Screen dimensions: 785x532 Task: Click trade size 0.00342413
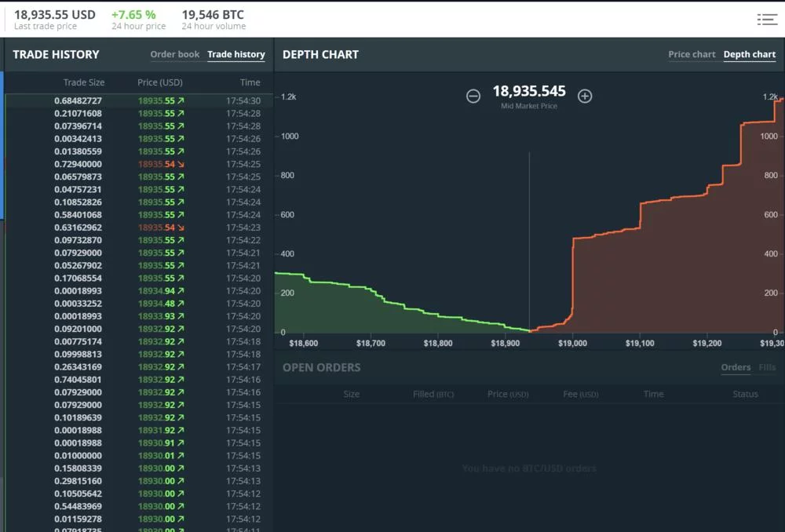(x=78, y=139)
